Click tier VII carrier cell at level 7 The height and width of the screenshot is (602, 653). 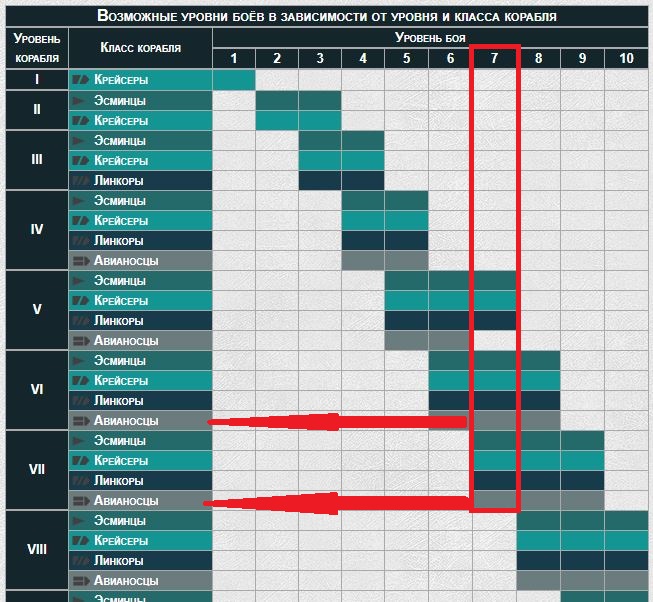[494, 500]
